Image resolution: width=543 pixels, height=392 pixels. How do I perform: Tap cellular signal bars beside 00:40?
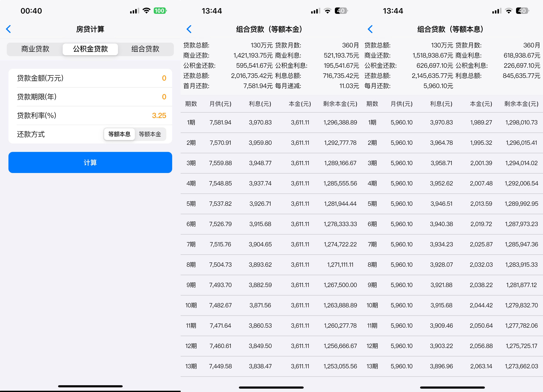(x=134, y=11)
